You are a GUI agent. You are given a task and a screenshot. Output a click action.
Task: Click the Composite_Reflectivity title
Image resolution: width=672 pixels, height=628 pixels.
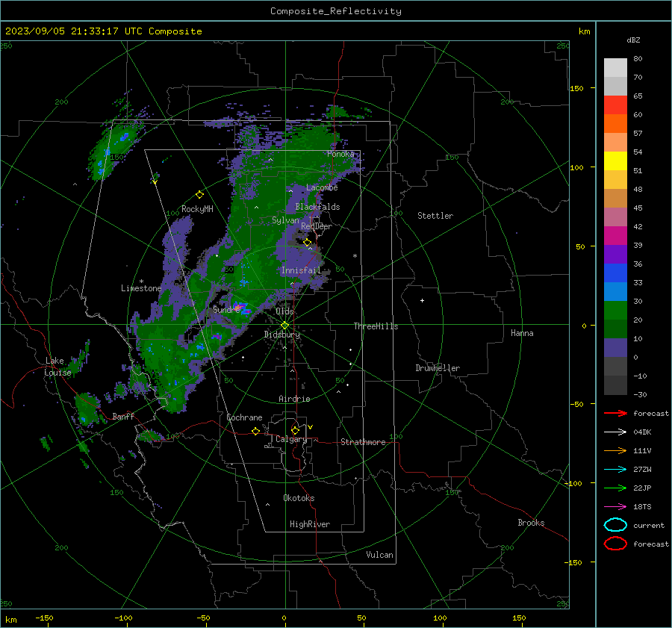(x=336, y=11)
